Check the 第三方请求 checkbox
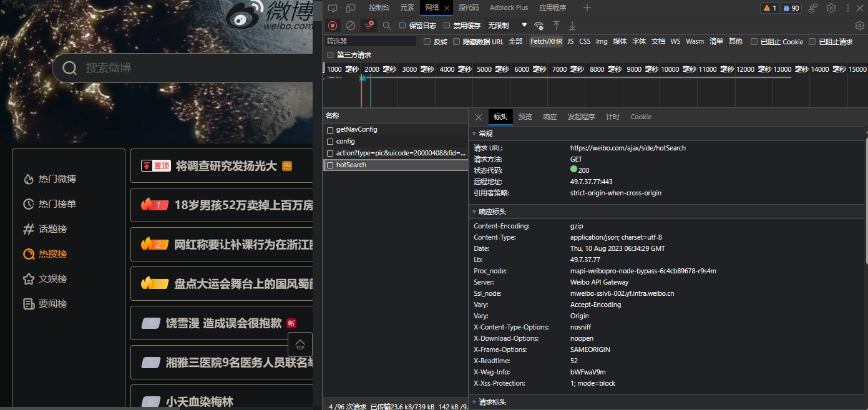Image resolution: width=868 pixels, height=410 pixels. point(331,55)
